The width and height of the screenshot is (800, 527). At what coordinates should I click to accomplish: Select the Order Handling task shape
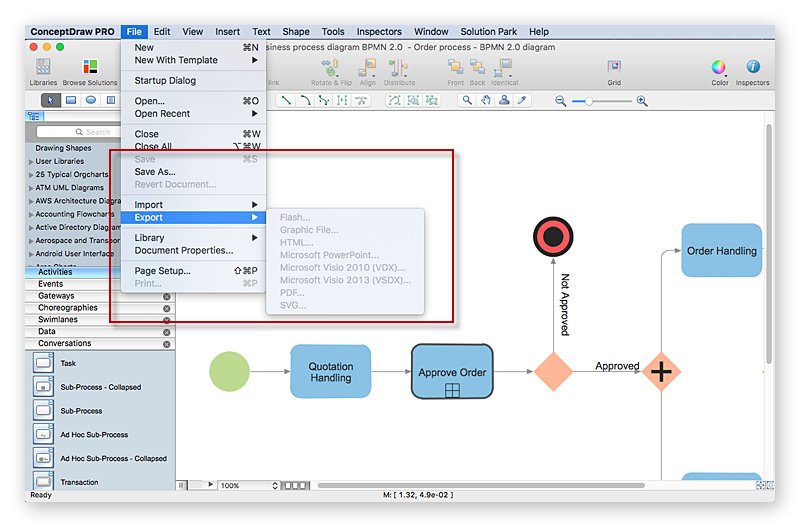tap(721, 250)
